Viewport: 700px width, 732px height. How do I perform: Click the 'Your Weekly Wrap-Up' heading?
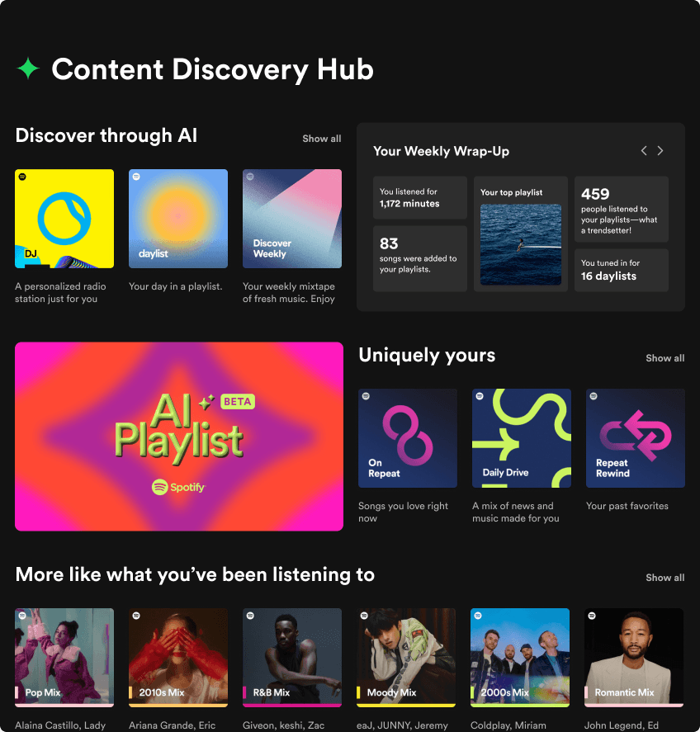442,151
